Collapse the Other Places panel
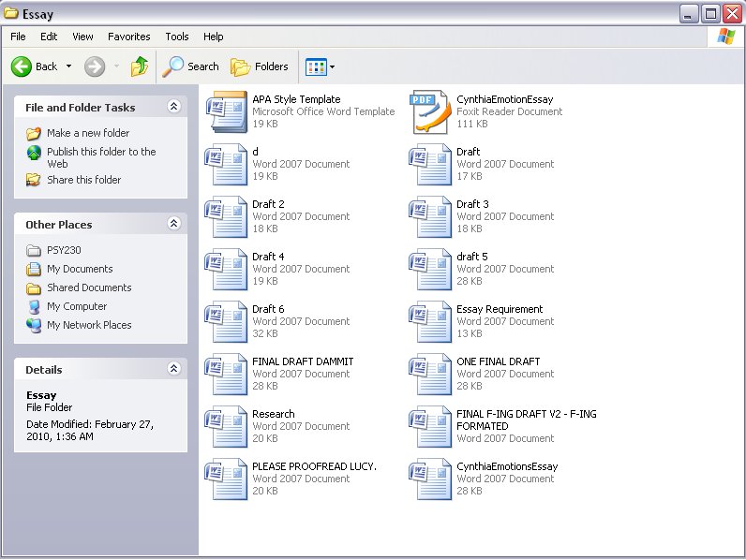This screenshot has width=746, height=560. (173, 224)
